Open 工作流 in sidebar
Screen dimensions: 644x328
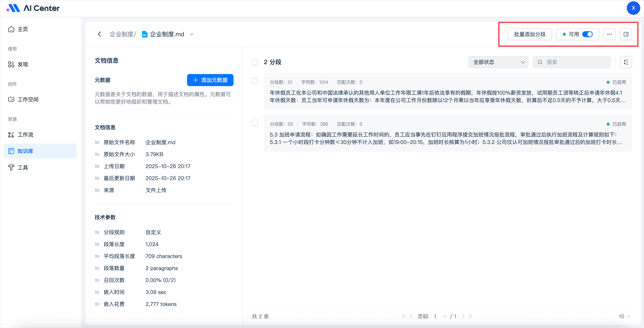point(25,135)
